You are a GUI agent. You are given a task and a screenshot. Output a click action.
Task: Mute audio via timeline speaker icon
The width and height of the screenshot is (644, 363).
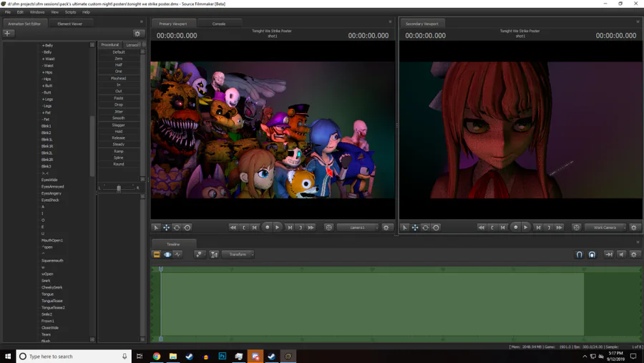pyautogui.click(x=621, y=254)
